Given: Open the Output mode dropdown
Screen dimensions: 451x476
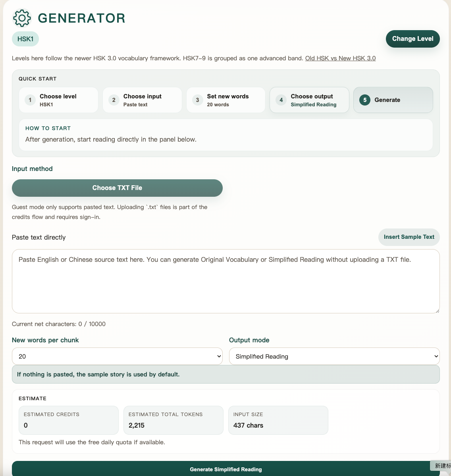Looking at the screenshot, I should coord(334,356).
